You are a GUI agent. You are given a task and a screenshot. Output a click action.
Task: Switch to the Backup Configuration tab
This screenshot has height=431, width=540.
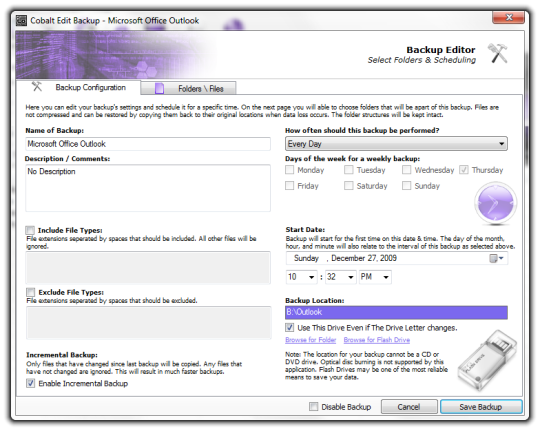pos(79,87)
